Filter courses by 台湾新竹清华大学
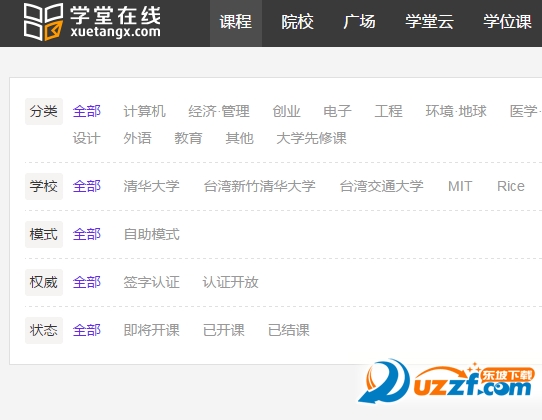 (260, 186)
